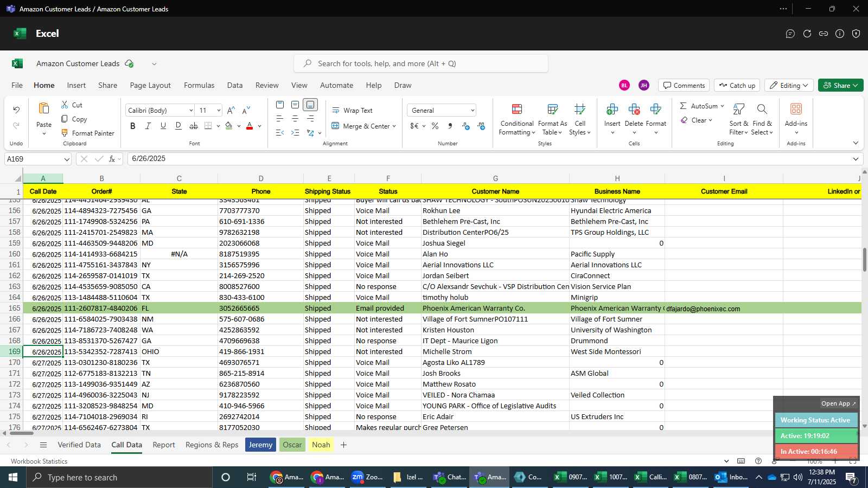Add a new sheet with plus icon
The height and width of the screenshot is (488, 868).
(x=343, y=445)
